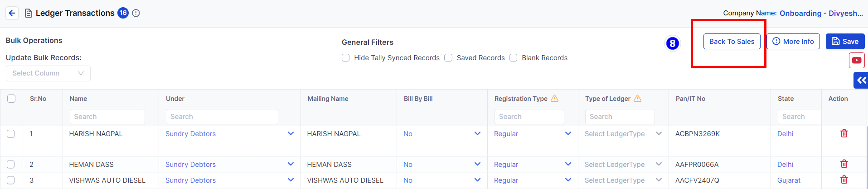Open Registration Type dropdown for HARISH NAGPAL
Screen dimensions: 868x189
pyautogui.click(x=568, y=134)
